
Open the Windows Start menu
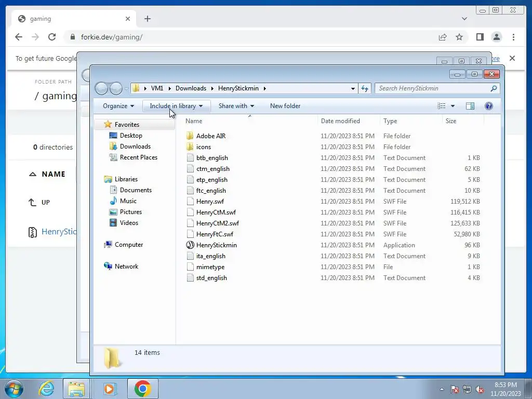(14, 389)
